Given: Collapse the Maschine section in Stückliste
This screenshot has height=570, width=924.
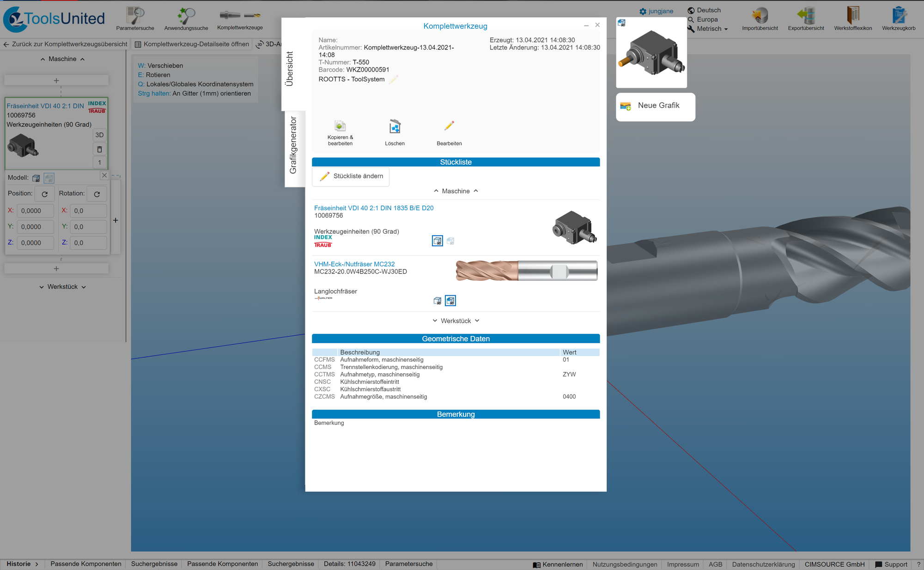Looking at the screenshot, I should (456, 191).
